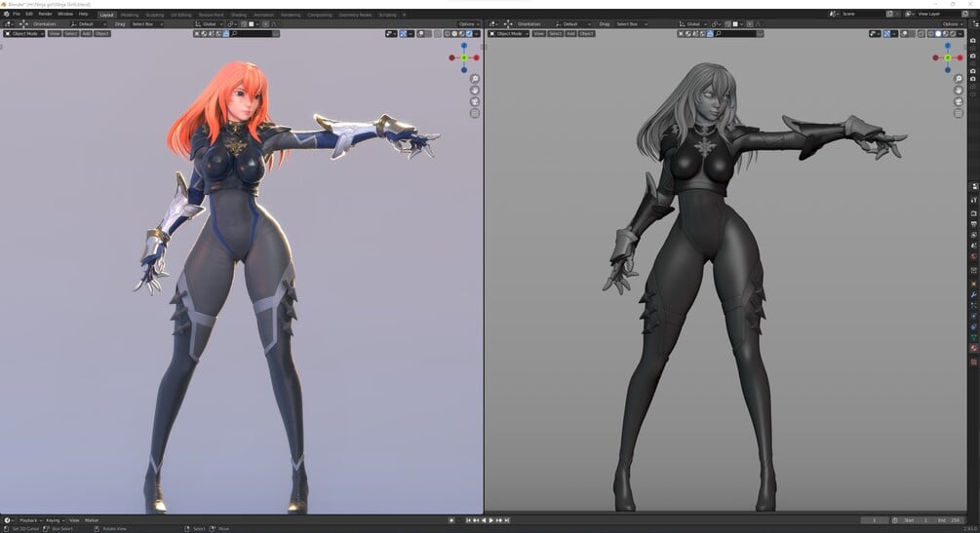Open the green Object Data properties tab
Viewport: 980px width, 533px height.
pos(974,337)
